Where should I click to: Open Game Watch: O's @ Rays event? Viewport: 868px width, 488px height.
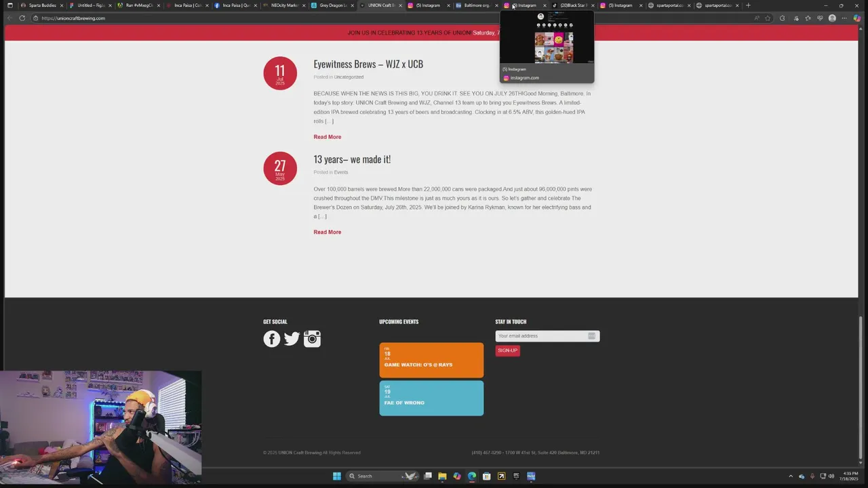[x=431, y=361]
